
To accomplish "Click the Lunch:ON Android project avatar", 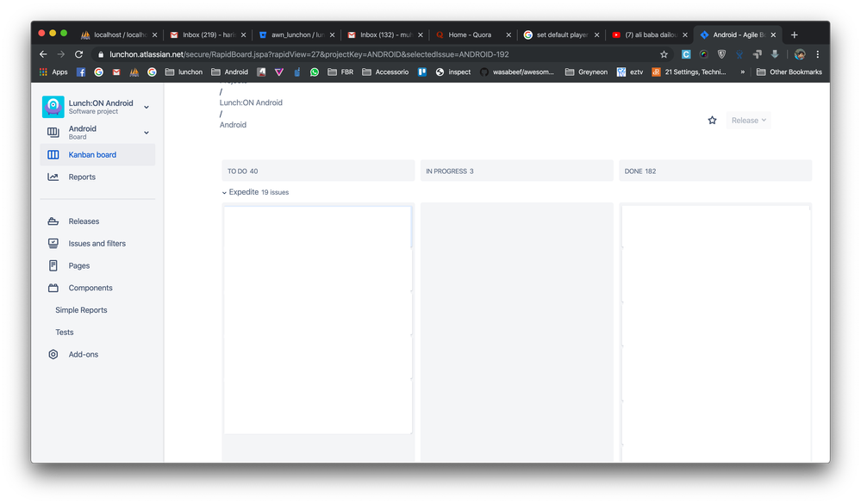I will pos(53,107).
